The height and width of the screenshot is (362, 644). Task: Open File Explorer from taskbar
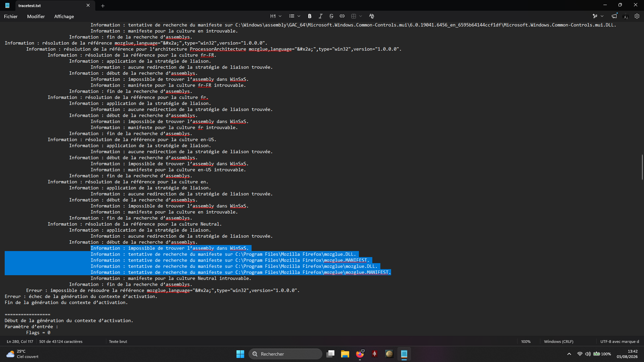(x=345, y=354)
